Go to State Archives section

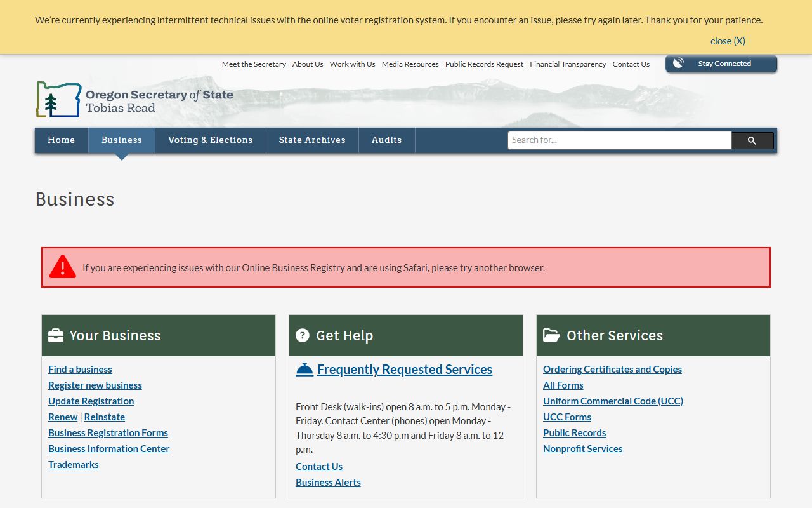tap(312, 140)
